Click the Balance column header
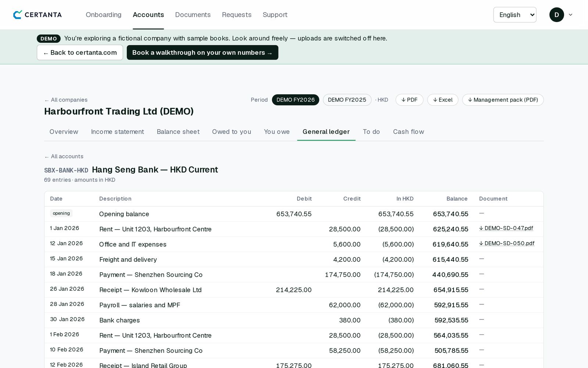 pyautogui.click(x=457, y=199)
